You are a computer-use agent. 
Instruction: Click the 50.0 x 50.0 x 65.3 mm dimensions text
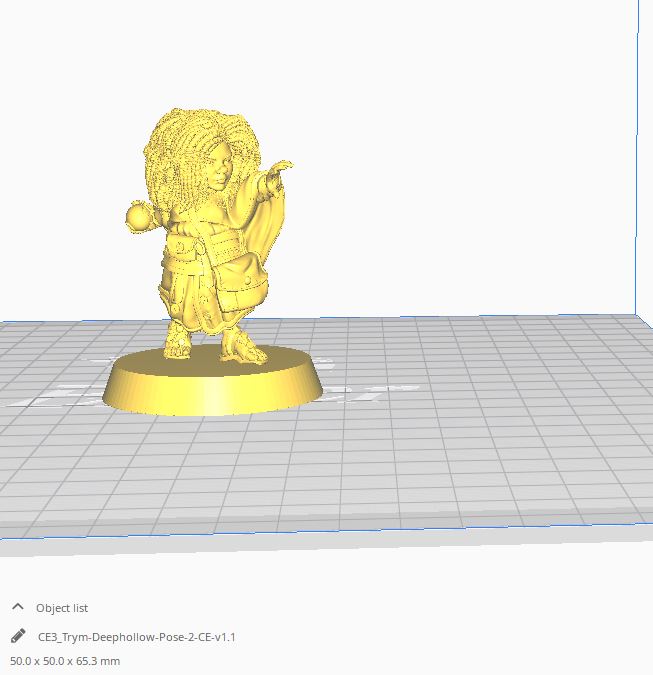click(x=65, y=661)
